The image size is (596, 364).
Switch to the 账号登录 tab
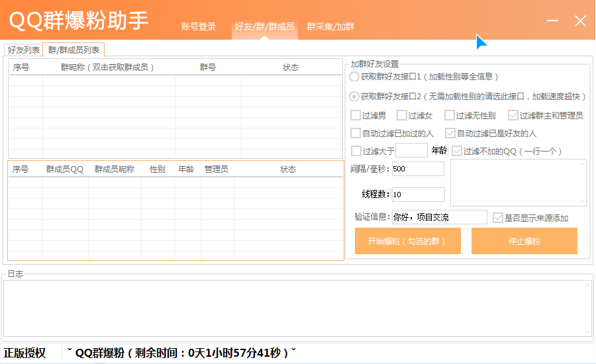tap(199, 27)
